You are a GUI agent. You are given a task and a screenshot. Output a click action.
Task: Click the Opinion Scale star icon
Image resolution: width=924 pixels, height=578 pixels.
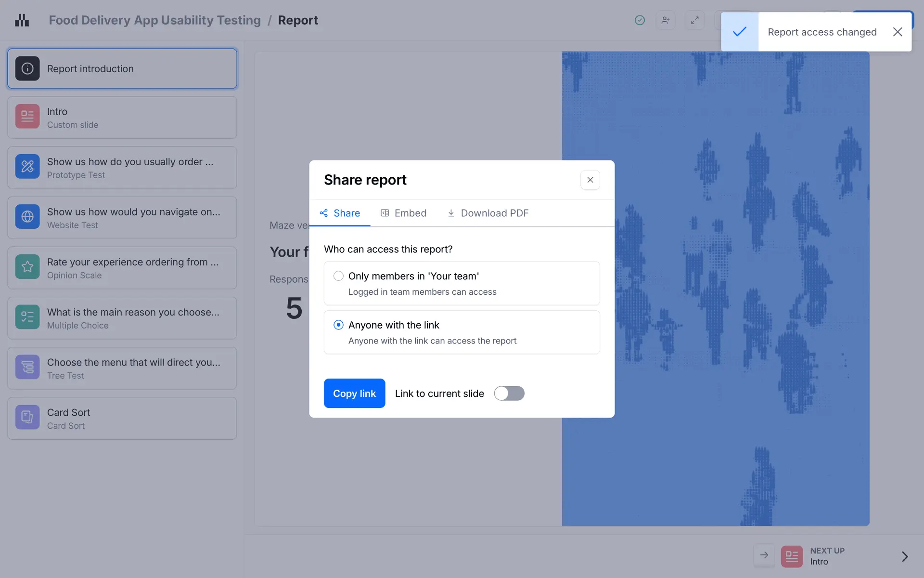(27, 267)
